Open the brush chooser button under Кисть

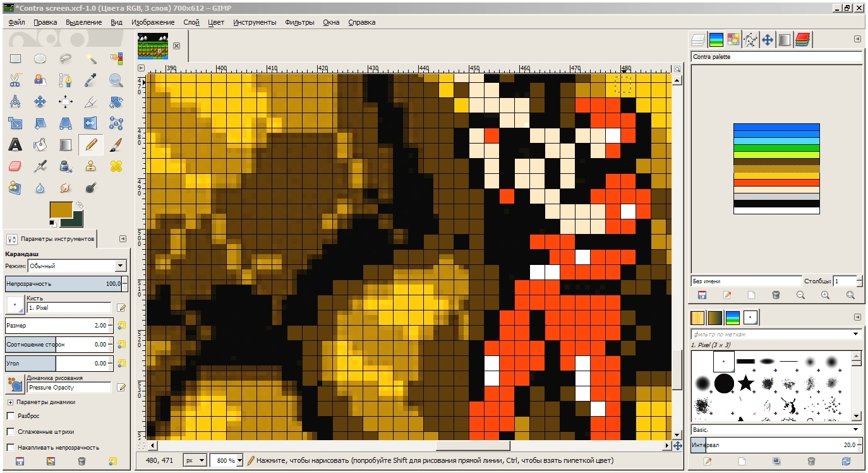(14, 306)
